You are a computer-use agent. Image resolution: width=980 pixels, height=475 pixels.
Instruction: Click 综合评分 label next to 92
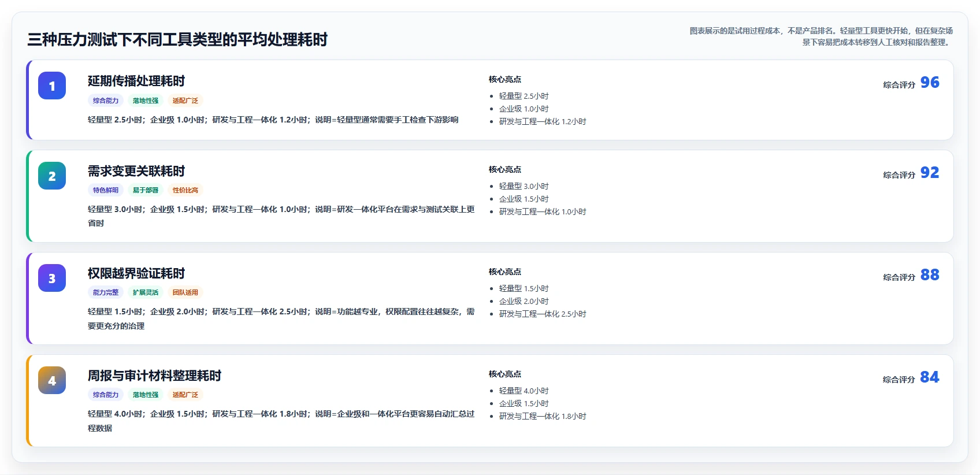(x=899, y=175)
